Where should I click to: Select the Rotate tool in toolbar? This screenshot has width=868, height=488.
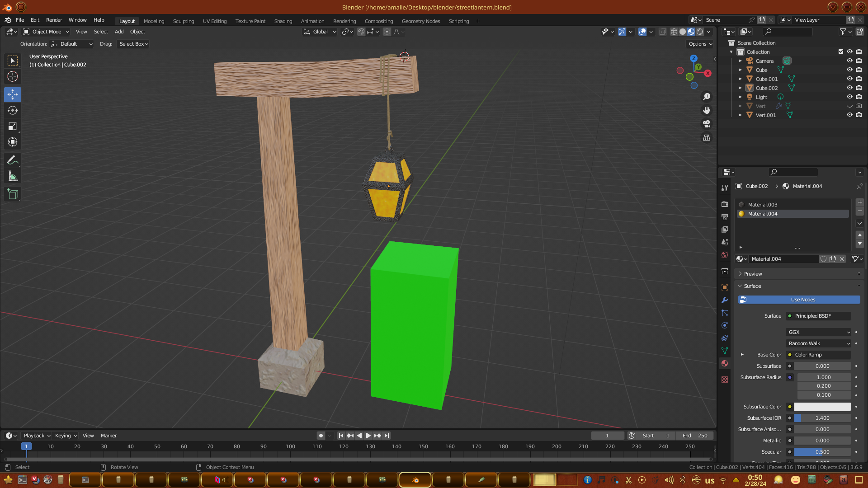point(13,111)
